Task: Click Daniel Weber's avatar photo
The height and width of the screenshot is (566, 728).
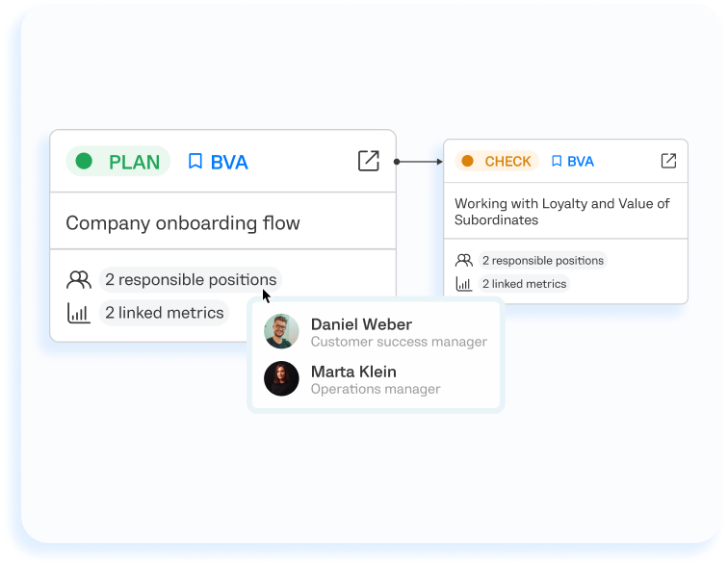Action: (281, 331)
